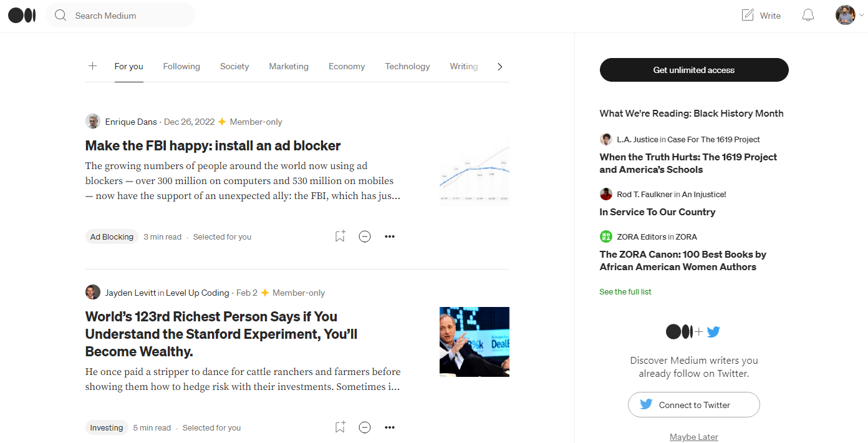Viewport: 868px width, 443px height.
Task: Open the Investing topic tag
Action: pyautogui.click(x=107, y=427)
